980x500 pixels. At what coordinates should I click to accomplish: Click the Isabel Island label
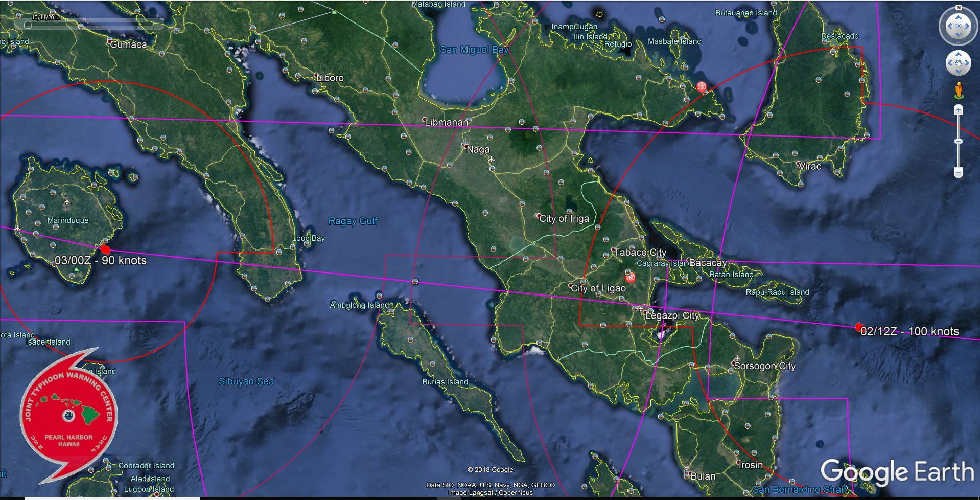48,342
